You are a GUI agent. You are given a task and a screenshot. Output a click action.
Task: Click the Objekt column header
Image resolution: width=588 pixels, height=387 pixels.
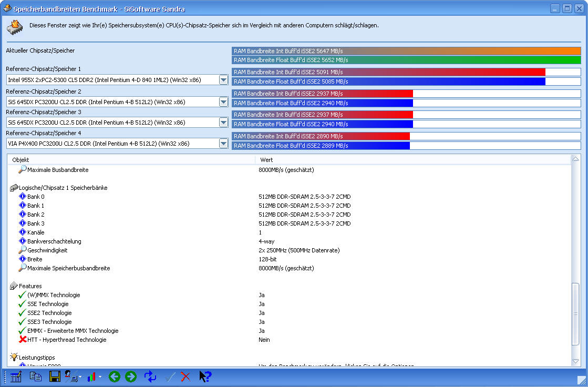[131, 160]
